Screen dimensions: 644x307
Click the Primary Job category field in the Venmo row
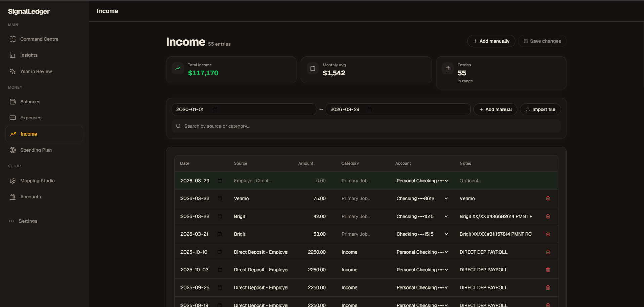pos(363,198)
